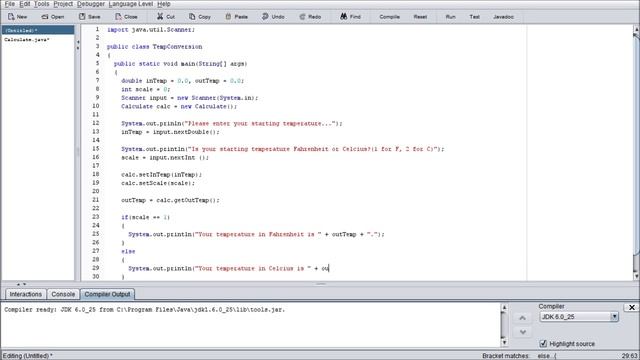Generate Javadoc from toolbar
The height and width of the screenshot is (360, 640).
pos(503,17)
